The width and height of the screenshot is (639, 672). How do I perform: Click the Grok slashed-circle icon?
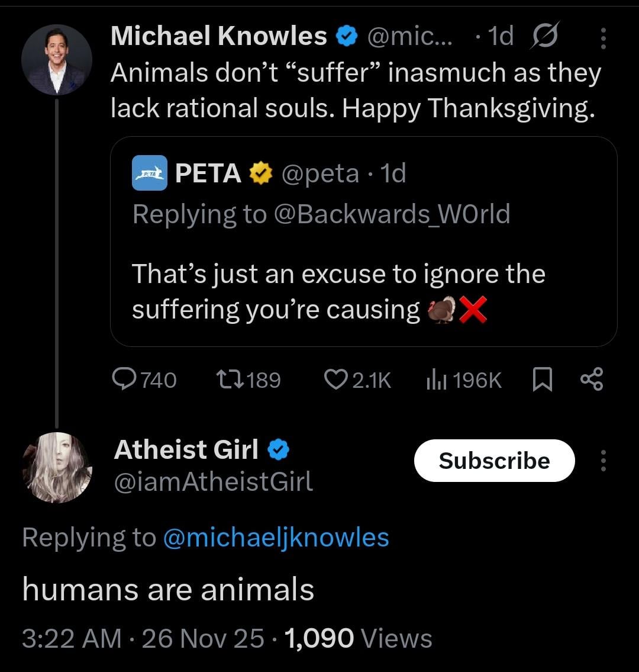pos(546,38)
